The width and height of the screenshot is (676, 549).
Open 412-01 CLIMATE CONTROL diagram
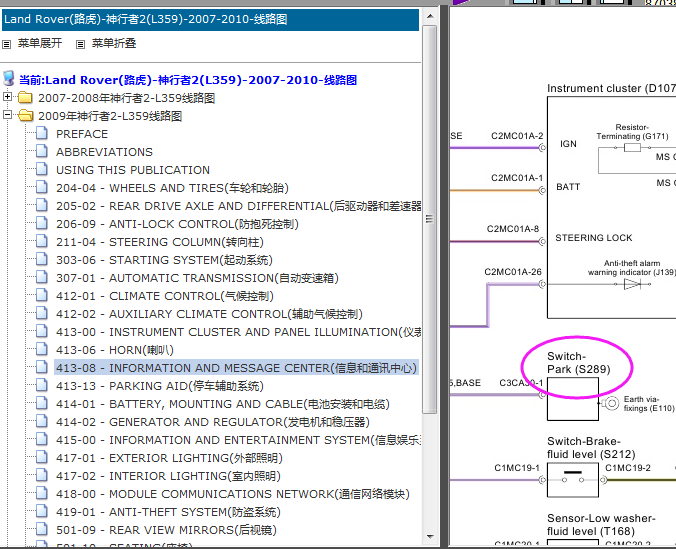coord(165,296)
